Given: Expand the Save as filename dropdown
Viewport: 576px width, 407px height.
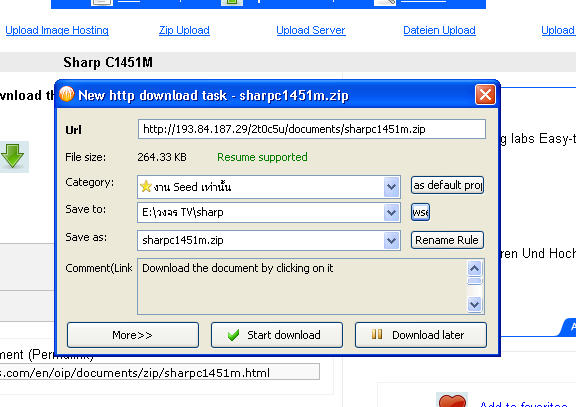Looking at the screenshot, I should pos(391,241).
